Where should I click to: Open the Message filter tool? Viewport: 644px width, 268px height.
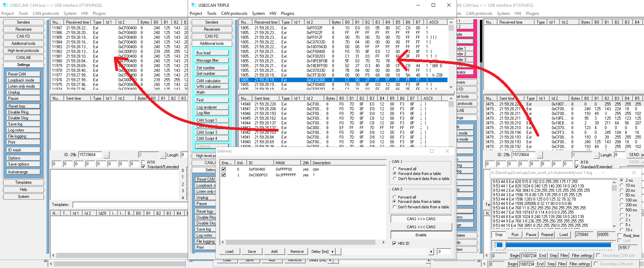tap(212, 60)
